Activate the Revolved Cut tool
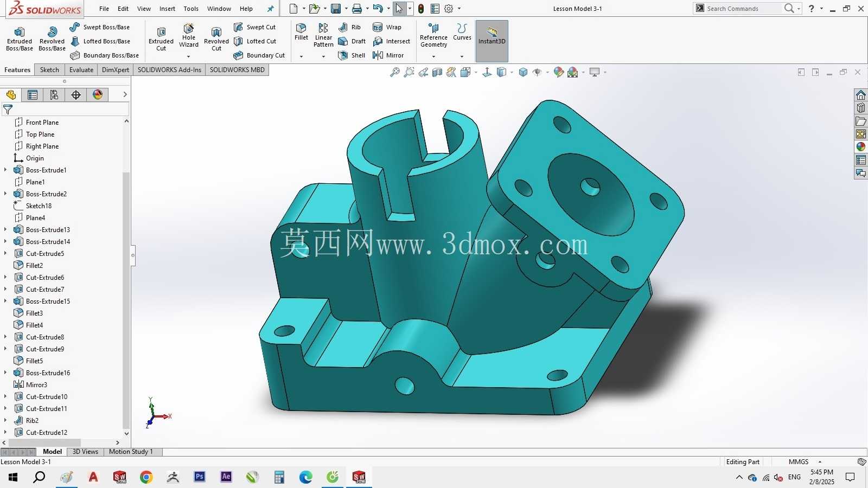This screenshot has height=488, width=868. [x=216, y=39]
